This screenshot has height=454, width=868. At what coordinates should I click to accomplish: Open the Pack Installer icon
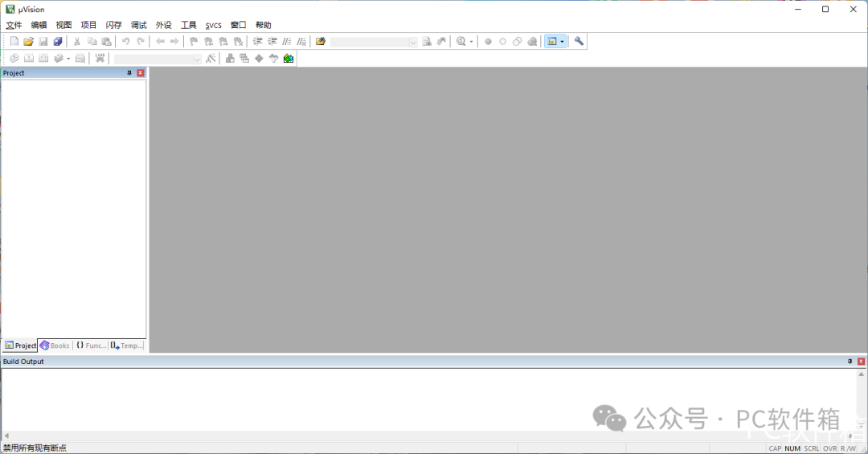289,58
